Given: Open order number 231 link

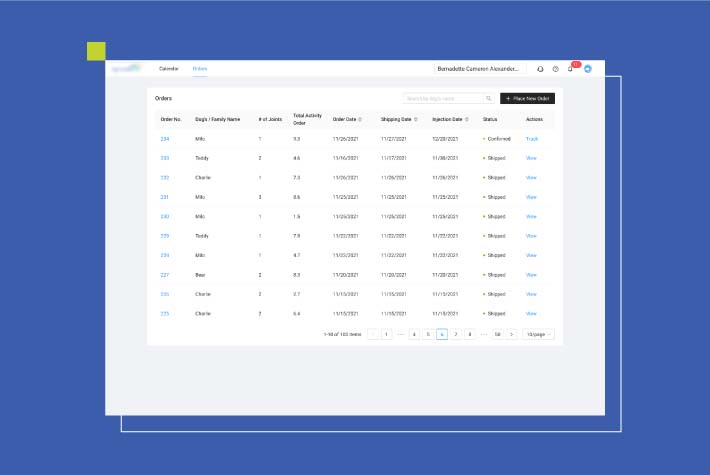Looking at the screenshot, I should coord(164,197).
